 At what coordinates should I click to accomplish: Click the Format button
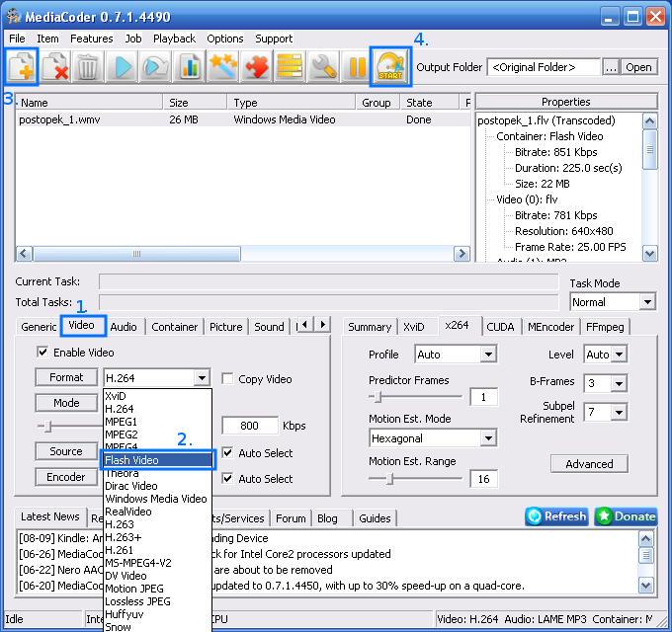pos(66,377)
